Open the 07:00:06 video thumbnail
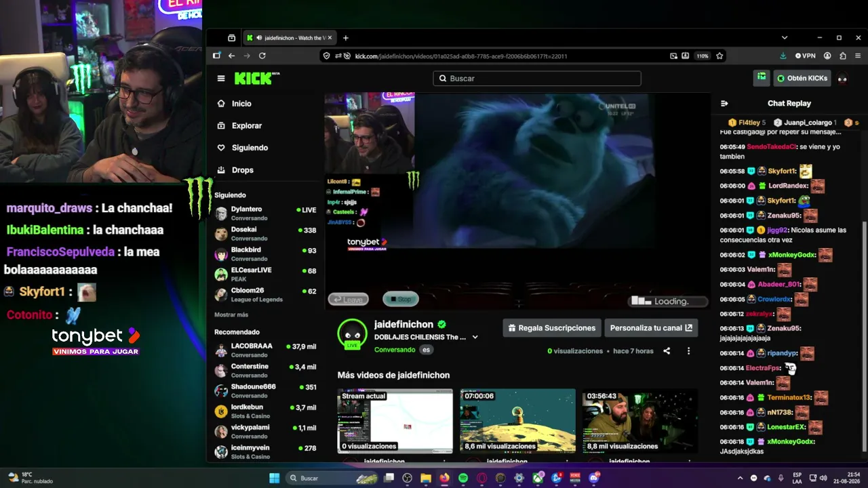868x488 pixels. point(517,421)
